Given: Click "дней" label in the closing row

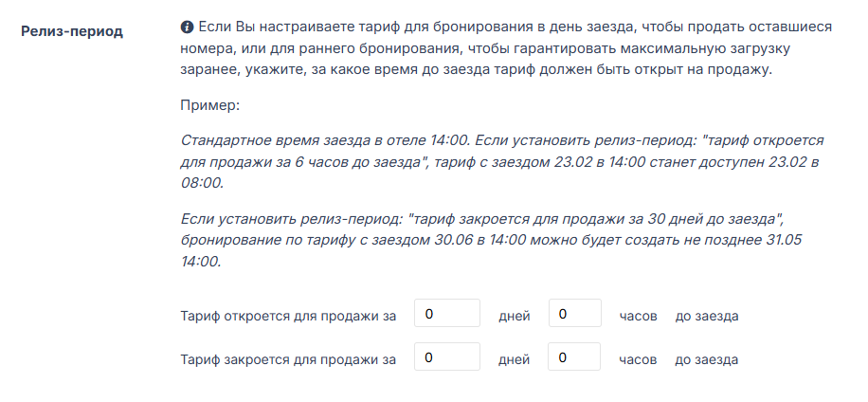Looking at the screenshot, I should (514, 359).
